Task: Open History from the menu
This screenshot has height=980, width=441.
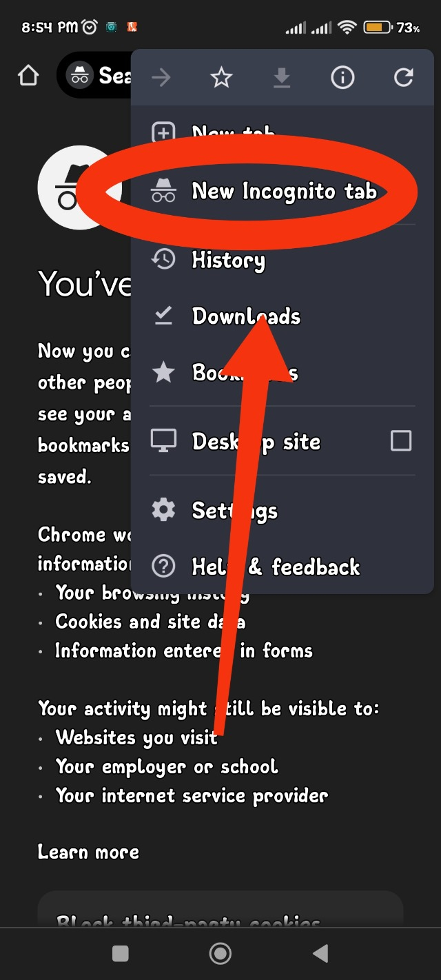Action: [283, 260]
